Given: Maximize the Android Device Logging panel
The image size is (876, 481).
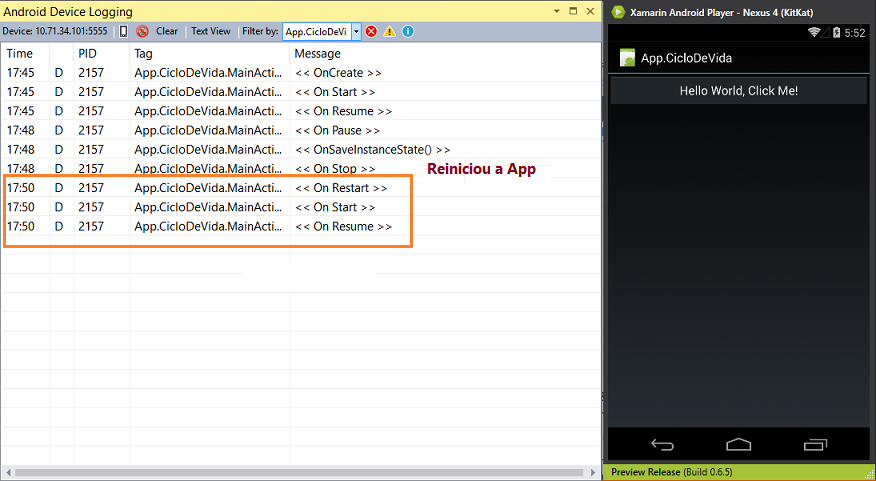Looking at the screenshot, I should (573, 11).
